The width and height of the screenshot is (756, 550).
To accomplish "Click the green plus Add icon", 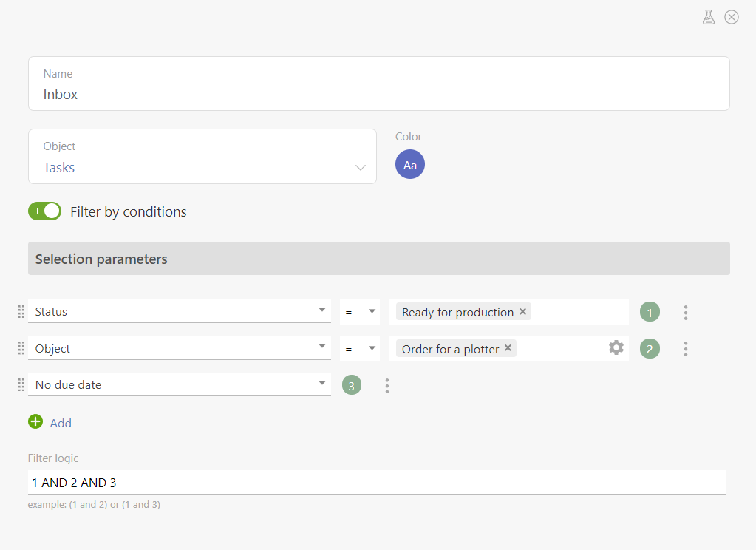I will click(x=35, y=421).
